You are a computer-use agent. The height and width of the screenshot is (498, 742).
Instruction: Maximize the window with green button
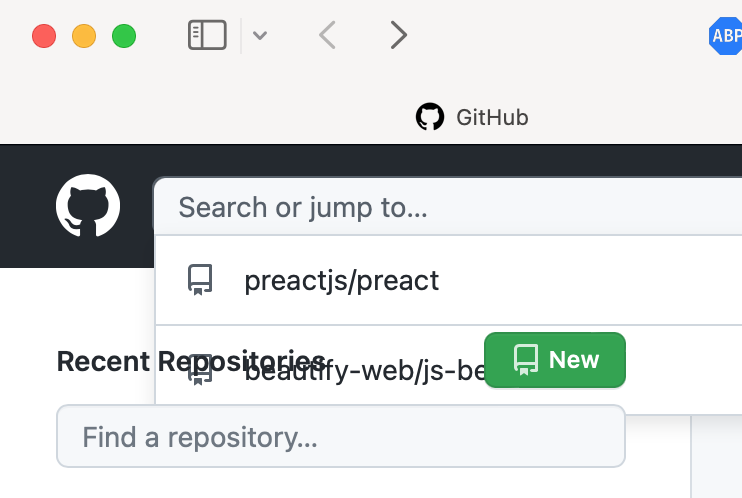pyautogui.click(x=124, y=36)
